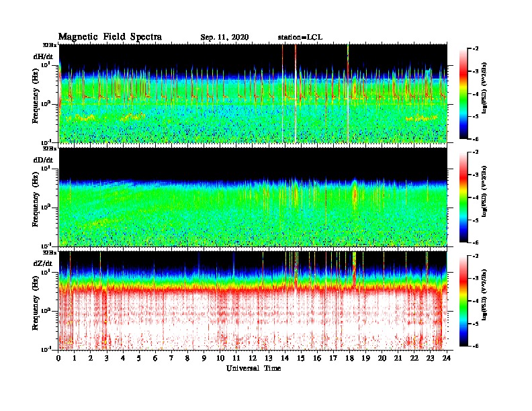Select the date text "Sep. 11, 2020"
Screen dimensions: 532x411
click(x=224, y=38)
